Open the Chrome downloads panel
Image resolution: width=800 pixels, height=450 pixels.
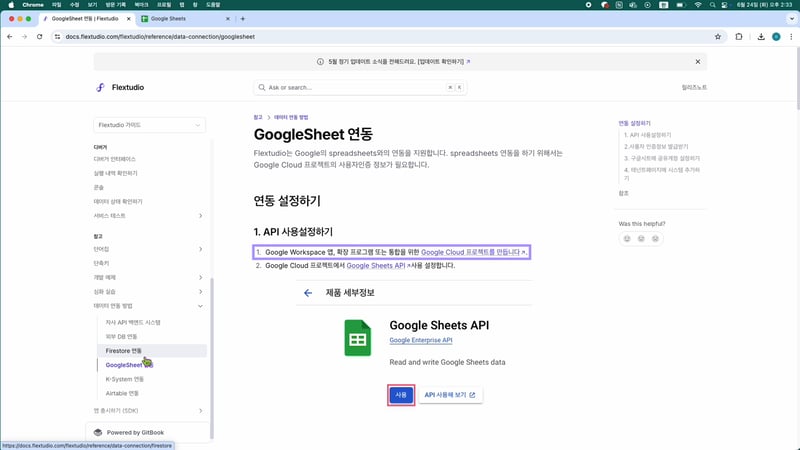click(761, 37)
